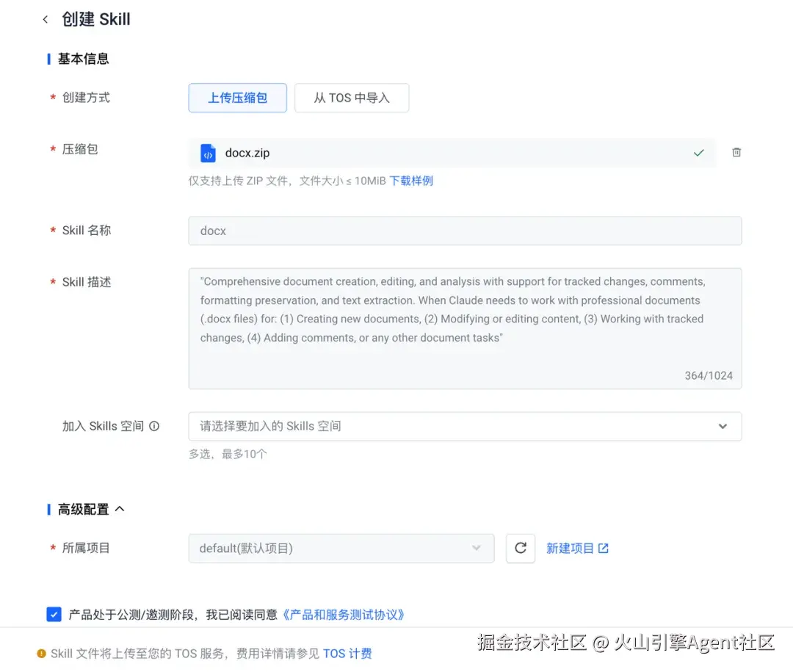Click the Skill 名称 input showing docx
Image resolution: width=793 pixels, height=672 pixels.
(x=465, y=231)
